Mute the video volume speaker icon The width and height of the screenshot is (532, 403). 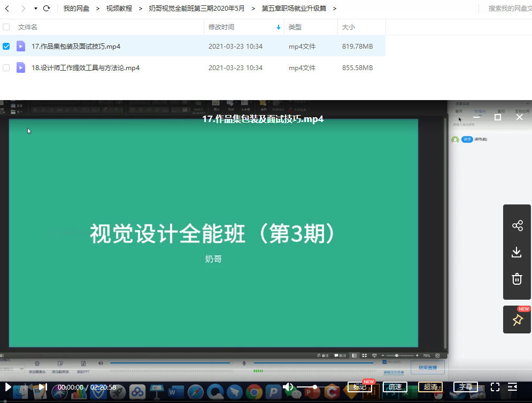click(288, 387)
